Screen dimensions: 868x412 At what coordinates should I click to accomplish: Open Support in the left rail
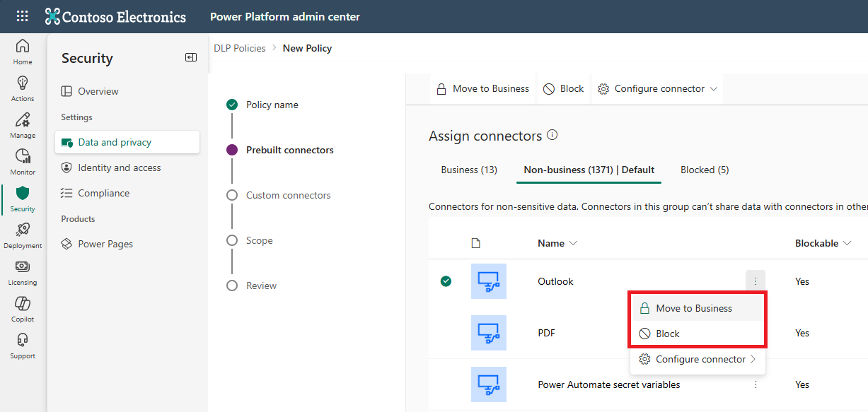point(23,346)
